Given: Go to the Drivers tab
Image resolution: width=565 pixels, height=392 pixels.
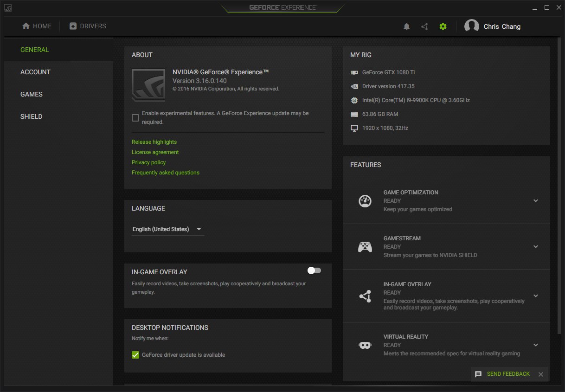Looking at the screenshot, I should tap(88, 26).
